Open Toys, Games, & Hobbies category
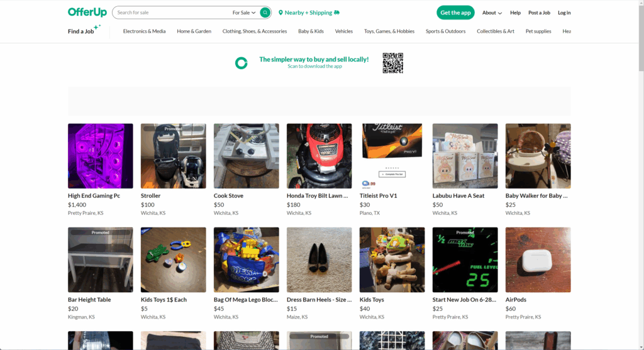The height and width of the screenshot is (350, 644). pyautogui.click(x=389, y=31)
